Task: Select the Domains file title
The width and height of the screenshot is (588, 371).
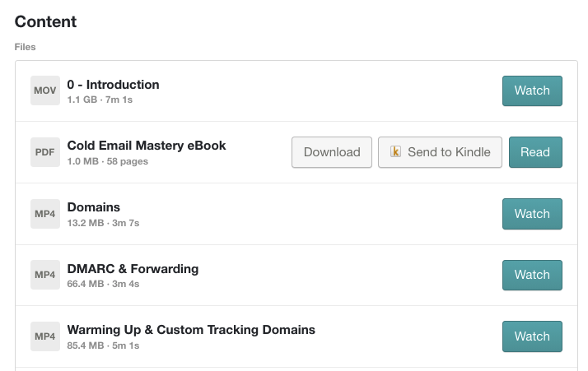Action: tap(94, 207)
